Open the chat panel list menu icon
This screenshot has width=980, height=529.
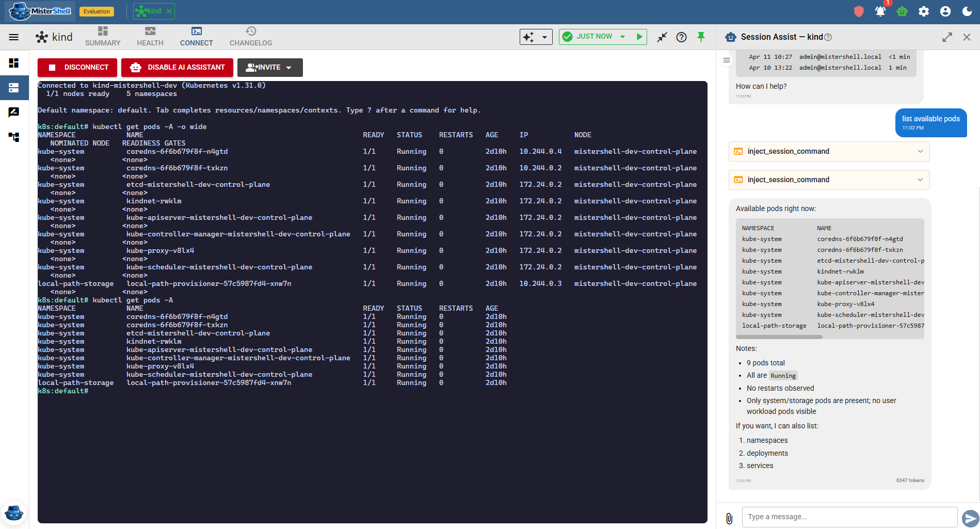(727, 60)
